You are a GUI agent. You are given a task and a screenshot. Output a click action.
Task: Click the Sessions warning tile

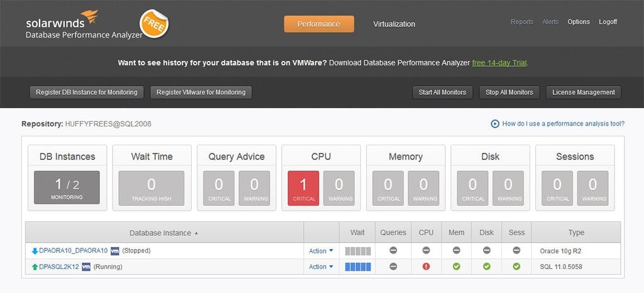[x=592, y=188]
